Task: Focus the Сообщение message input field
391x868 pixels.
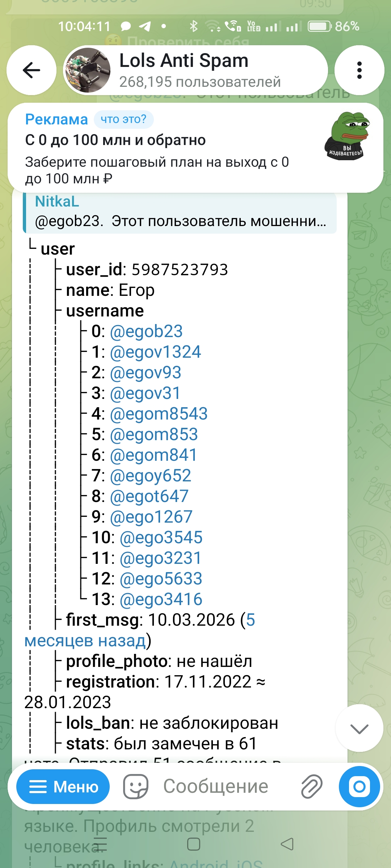Action: pyautogui.click(x=216, y=787)
